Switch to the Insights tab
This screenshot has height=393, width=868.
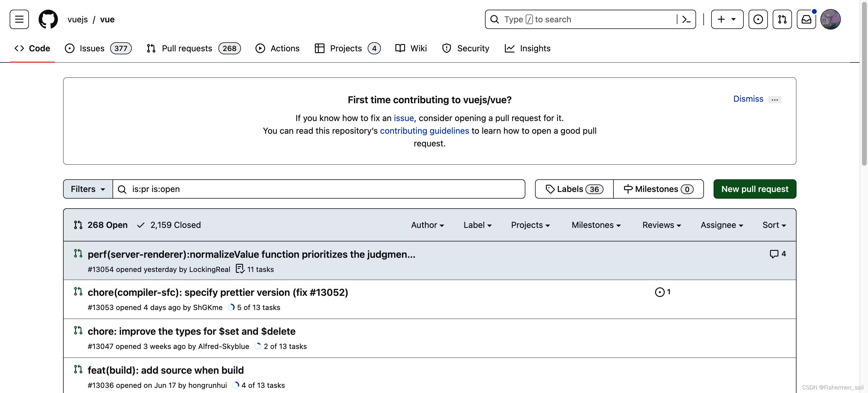(528, 48)
